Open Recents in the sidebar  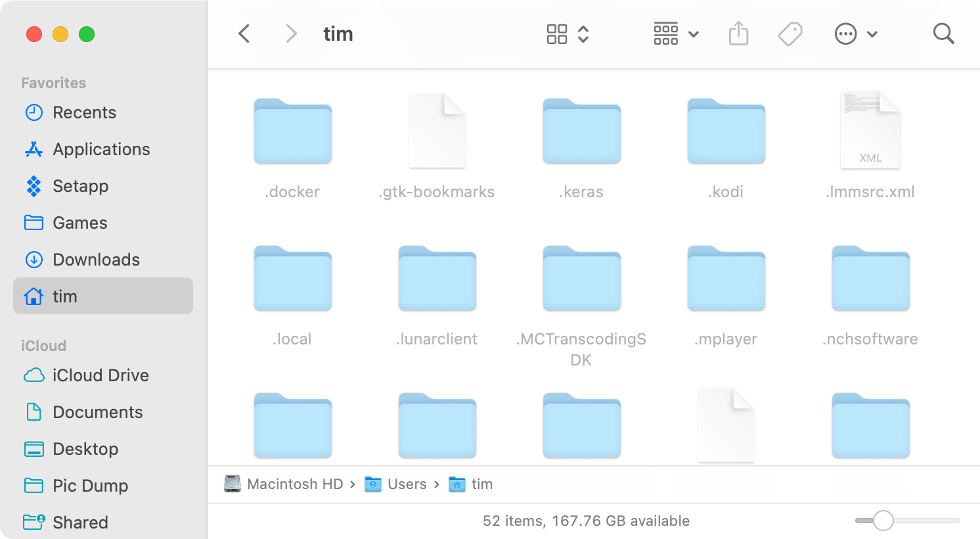tap(84, 112)
